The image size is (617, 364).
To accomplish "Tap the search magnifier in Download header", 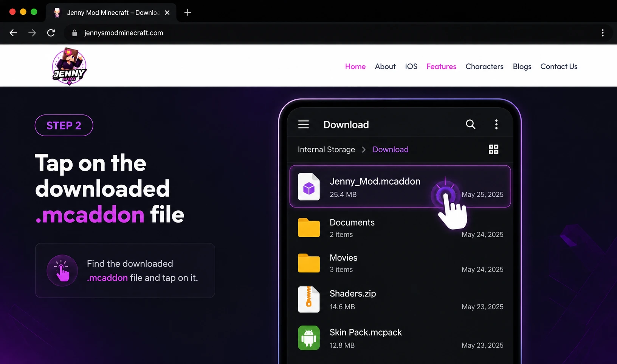I will point(470,124).
